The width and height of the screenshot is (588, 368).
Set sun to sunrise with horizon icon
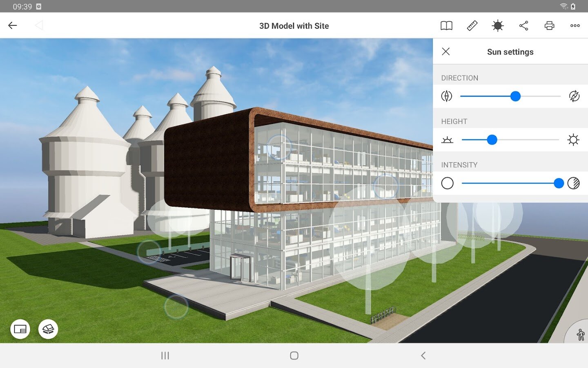(447, 139)
